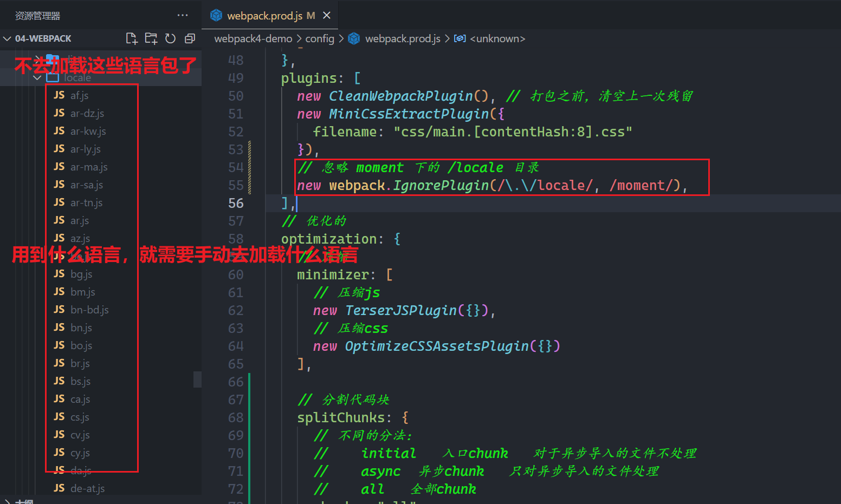
Task: Click line number 56 in the gutter
Action: (x=236, y=203)
